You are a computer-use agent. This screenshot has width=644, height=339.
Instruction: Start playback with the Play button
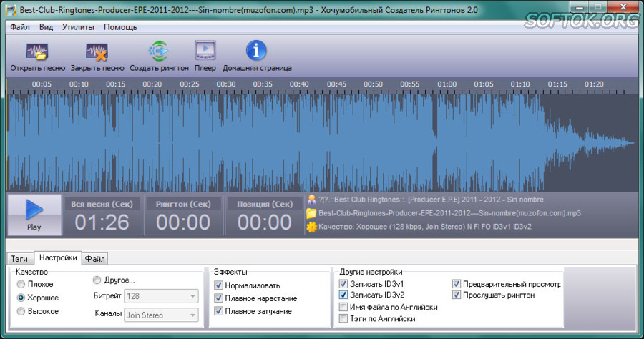pos(34,215)
